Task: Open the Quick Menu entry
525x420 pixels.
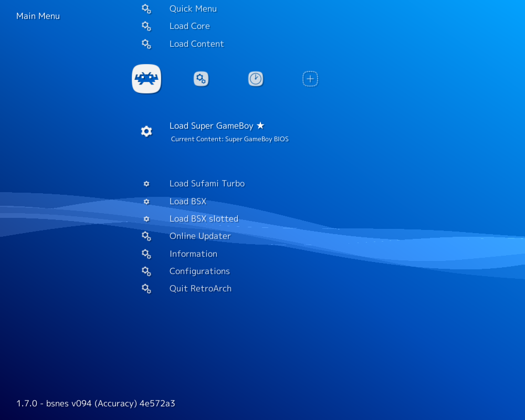Action: (193, 9)
